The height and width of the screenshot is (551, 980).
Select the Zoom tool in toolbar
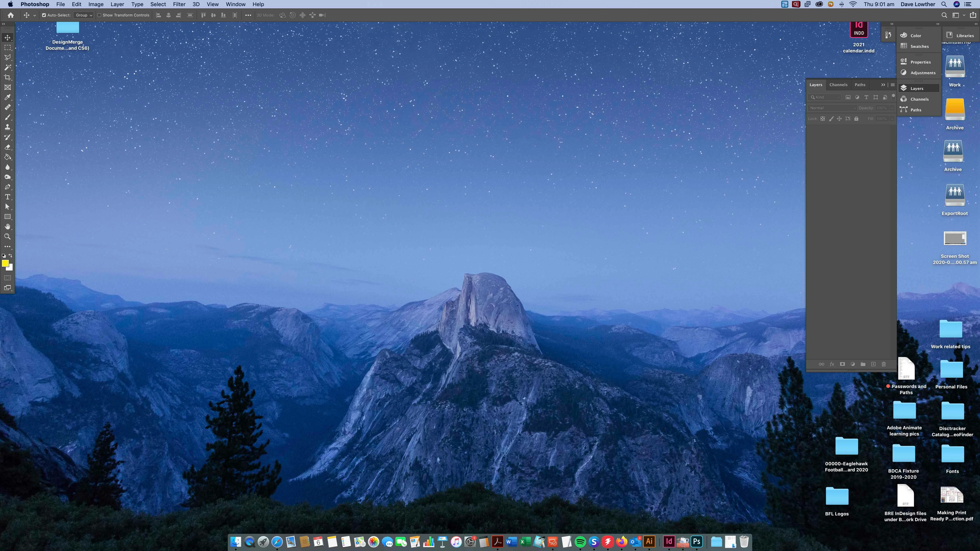click(7, 236)
